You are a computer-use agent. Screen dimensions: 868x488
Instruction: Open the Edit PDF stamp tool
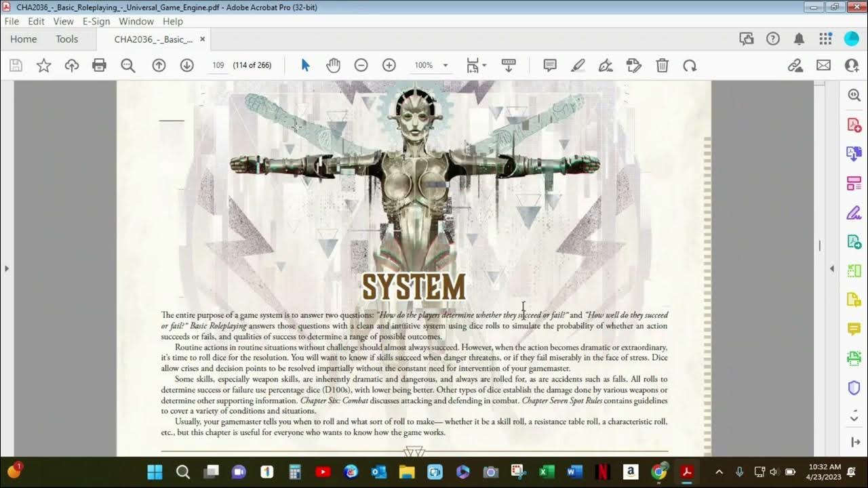point(634,65)
